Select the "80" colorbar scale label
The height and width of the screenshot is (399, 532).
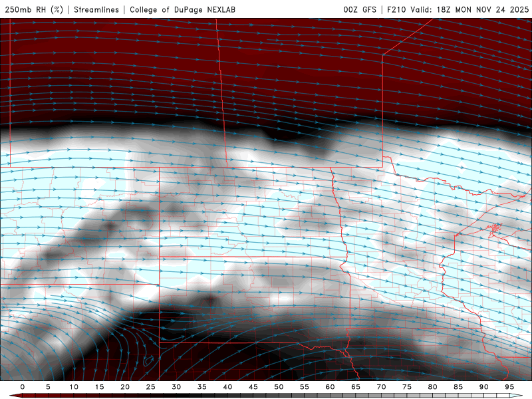(x=432, y=387)
